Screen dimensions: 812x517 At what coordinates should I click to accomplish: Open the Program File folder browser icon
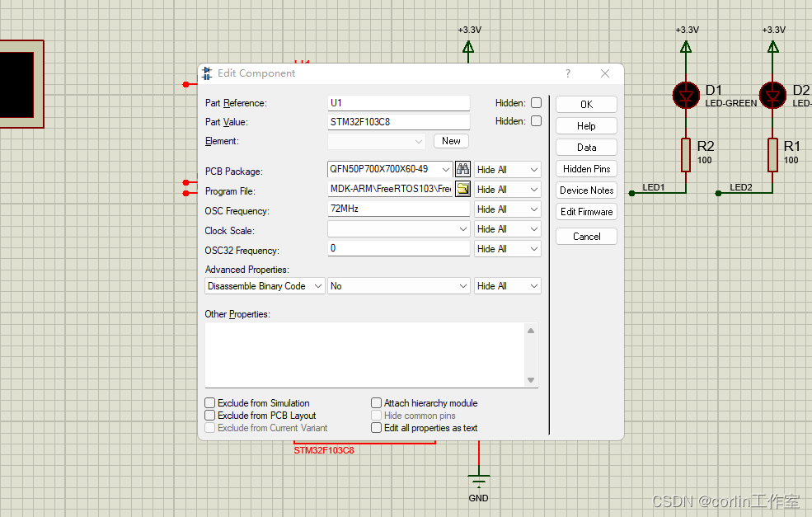pyautogui.click(x=462, y=189)
